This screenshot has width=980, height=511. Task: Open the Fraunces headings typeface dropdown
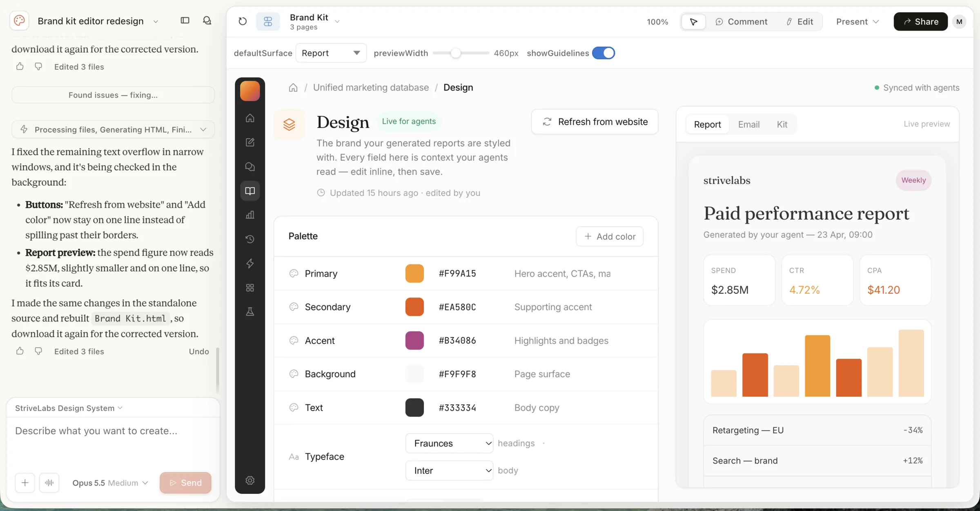pos(449,443)
